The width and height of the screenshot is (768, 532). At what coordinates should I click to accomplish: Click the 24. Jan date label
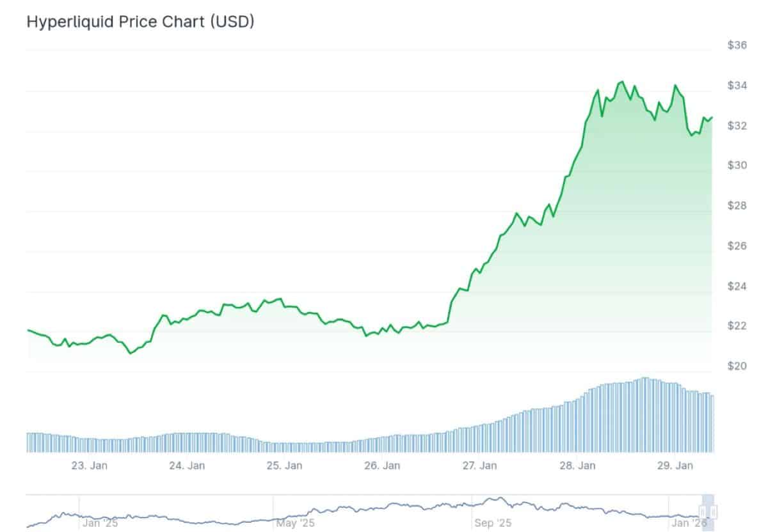click(187, 465)
